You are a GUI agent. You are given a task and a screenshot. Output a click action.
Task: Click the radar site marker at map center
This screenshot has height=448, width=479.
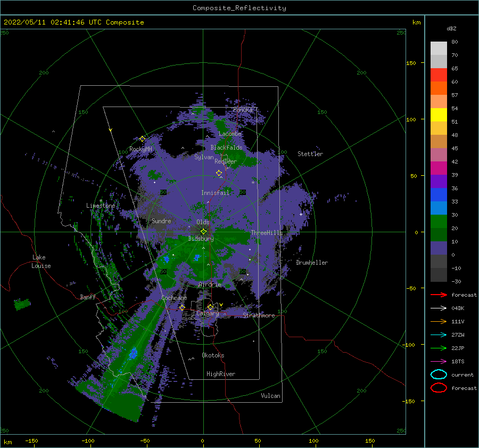(203, 232)
